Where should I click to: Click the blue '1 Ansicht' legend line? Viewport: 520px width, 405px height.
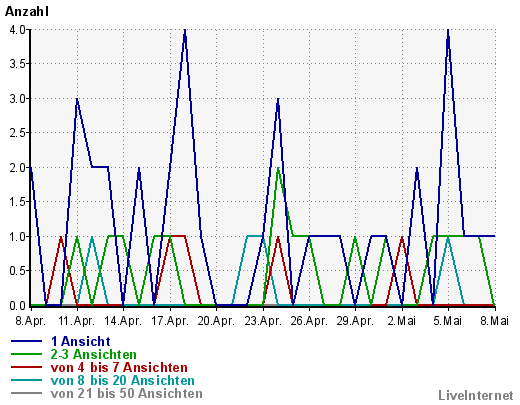26,341
